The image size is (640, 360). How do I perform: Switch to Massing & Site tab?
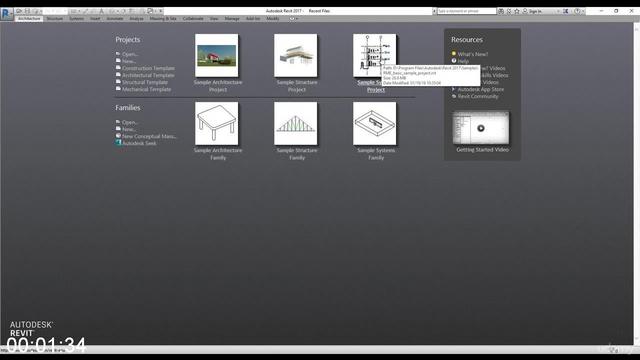163,18
